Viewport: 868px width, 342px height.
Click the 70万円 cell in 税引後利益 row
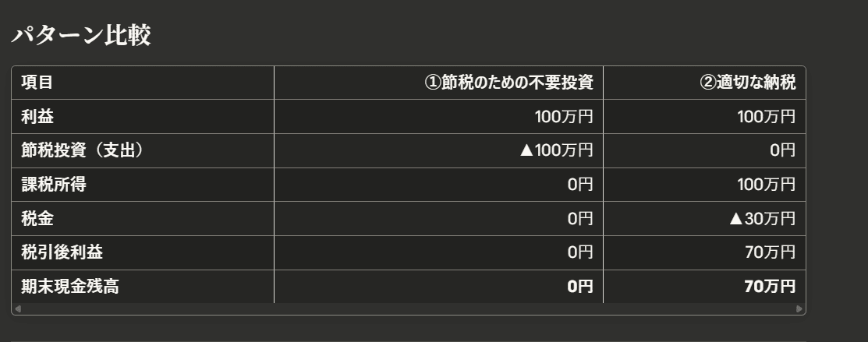pyautogui.click(x=770, y=252)
